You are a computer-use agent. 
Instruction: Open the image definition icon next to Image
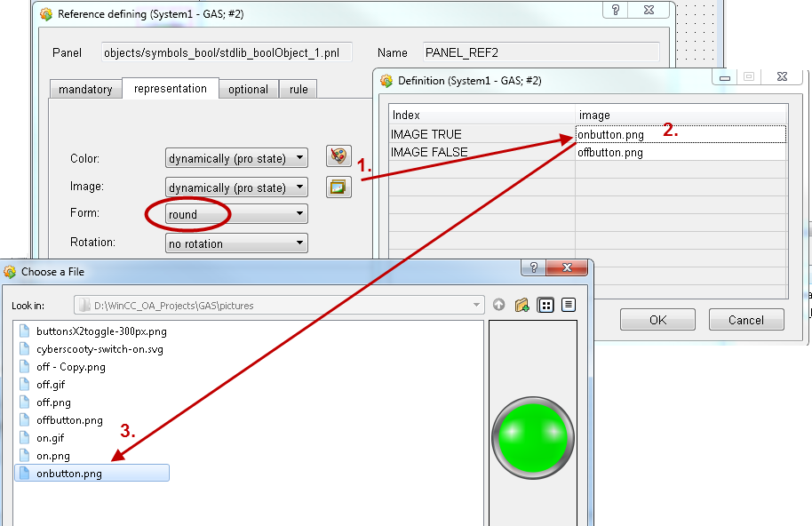tap(338, 187)
